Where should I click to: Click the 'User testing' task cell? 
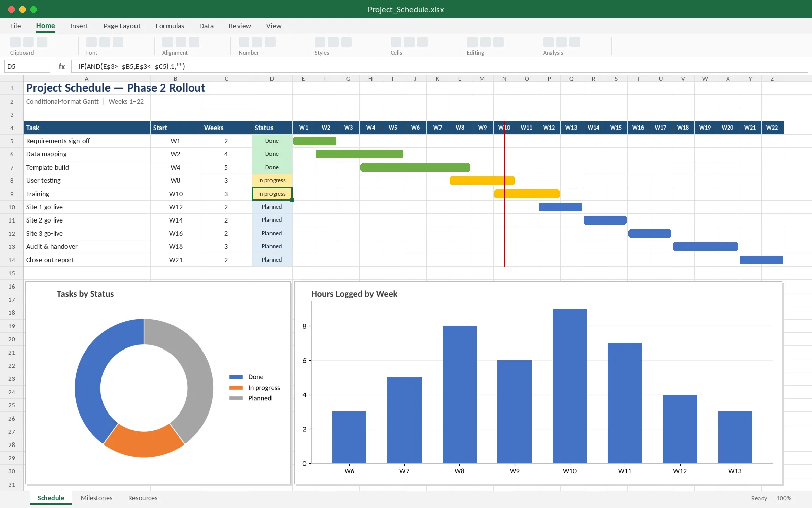tap(87, 180)
